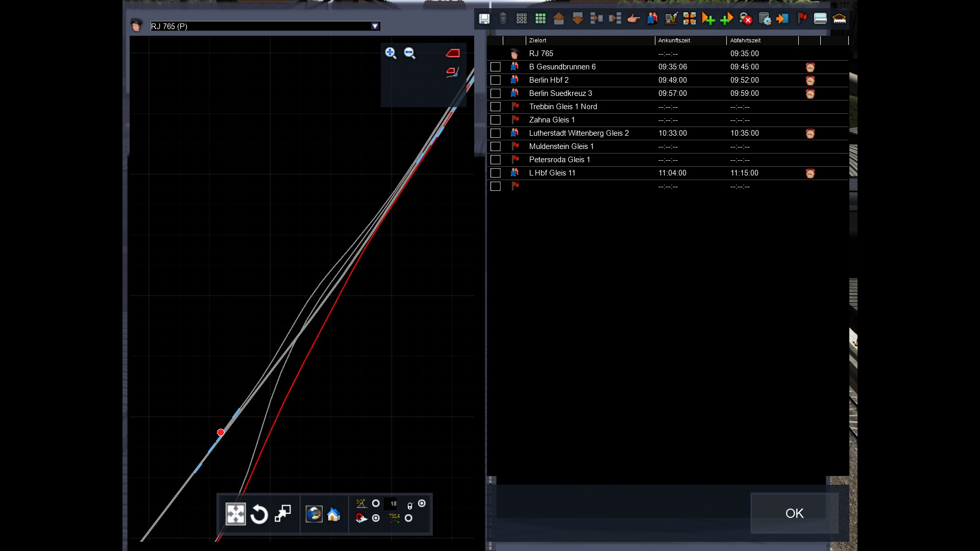The width and height of the screenshot is (980, 551).
Task: Tick the Lutherstadt Wittenberg Gleis 2 checkbox
Action: 495,133
